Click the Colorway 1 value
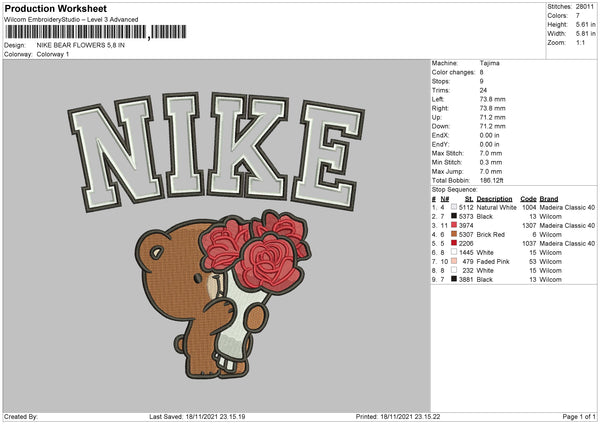Image resolution: width=600 pixels, height=424 pixels. coord(53,54)
